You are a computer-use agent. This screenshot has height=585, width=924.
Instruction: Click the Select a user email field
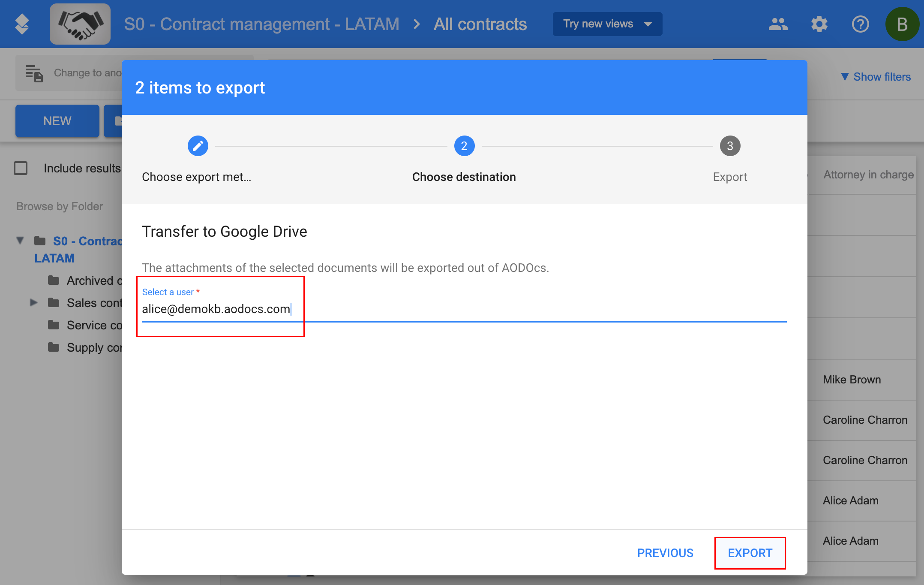coord(464,309)
